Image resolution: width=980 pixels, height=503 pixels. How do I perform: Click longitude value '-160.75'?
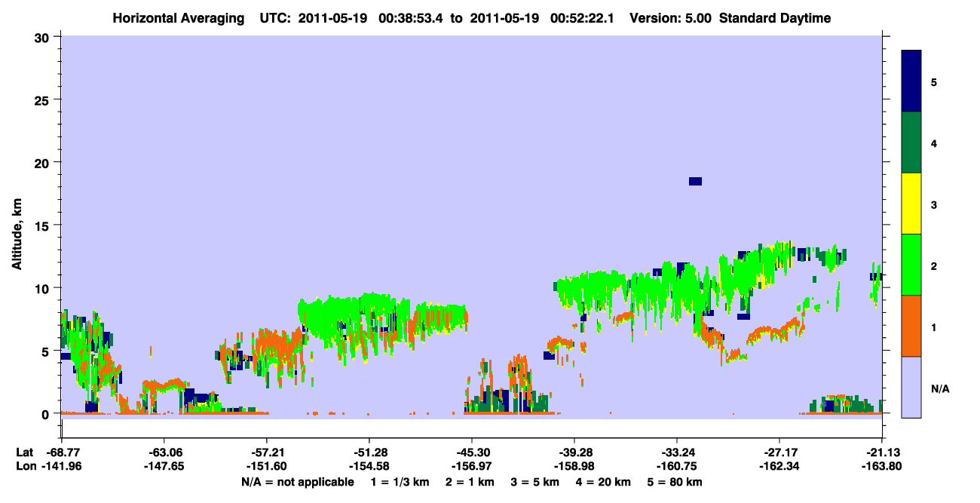677,467
